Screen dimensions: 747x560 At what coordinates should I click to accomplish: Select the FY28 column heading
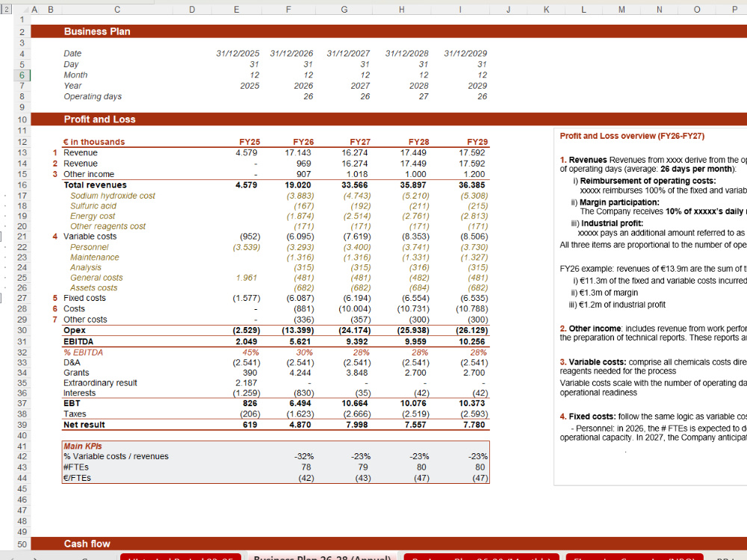[419, 142]
